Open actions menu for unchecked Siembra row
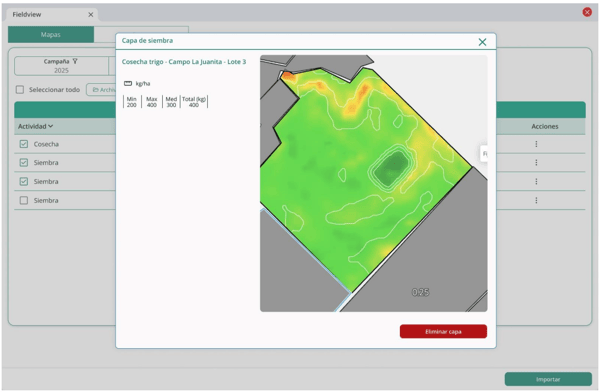The width and height of the screenshot is (600, 392). pos(536,200)
